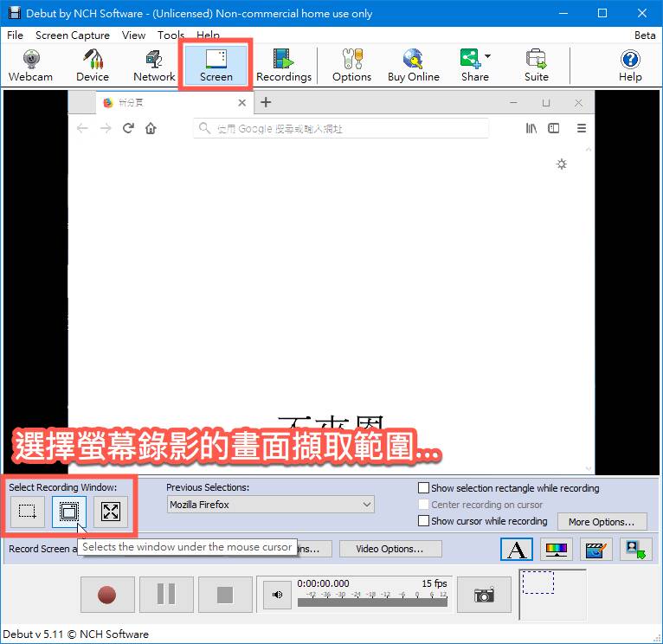Open the Screen Capture menu
Screen dimensions: 663x644
73,35
